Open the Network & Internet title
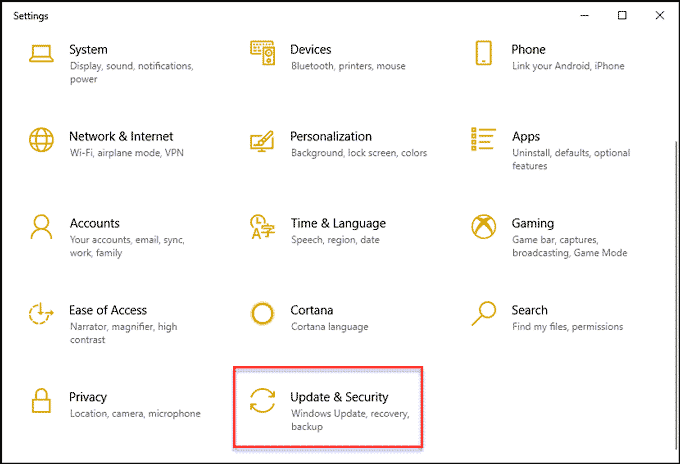This screenshot has height=464, width=680. pos(121,136)
